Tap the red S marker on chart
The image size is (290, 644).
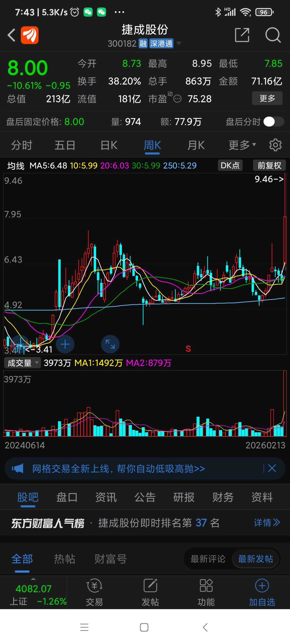(188, 349)
